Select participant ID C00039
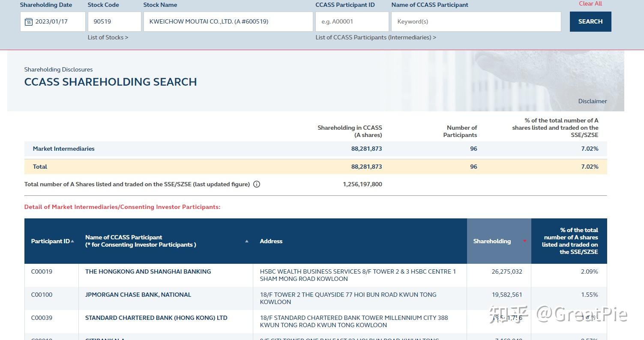Image resolution: width=644 pixels, height=340 pixels. [x=42, y=318]
